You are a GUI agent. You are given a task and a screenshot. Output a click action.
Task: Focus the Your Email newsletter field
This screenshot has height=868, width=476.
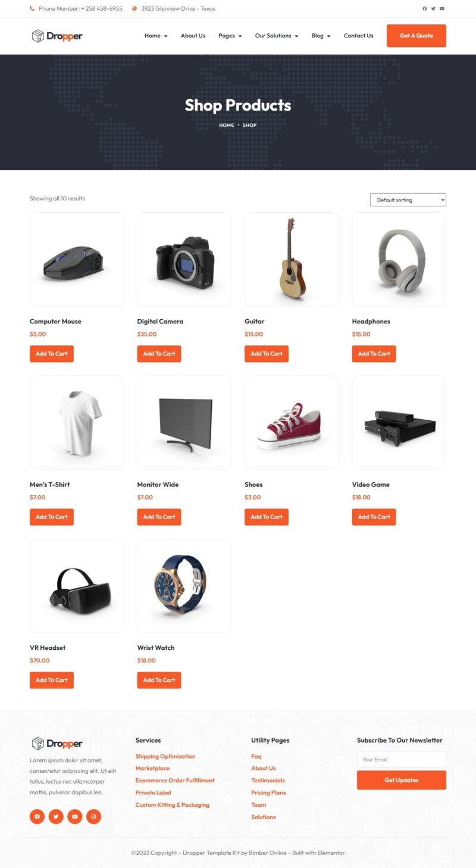pyautogui.click(x=402, y=759)
